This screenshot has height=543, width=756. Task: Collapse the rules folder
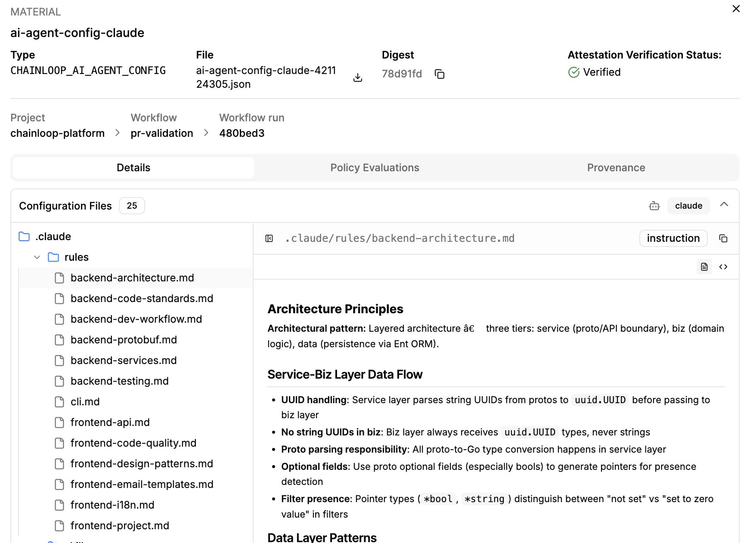(37, 257)
